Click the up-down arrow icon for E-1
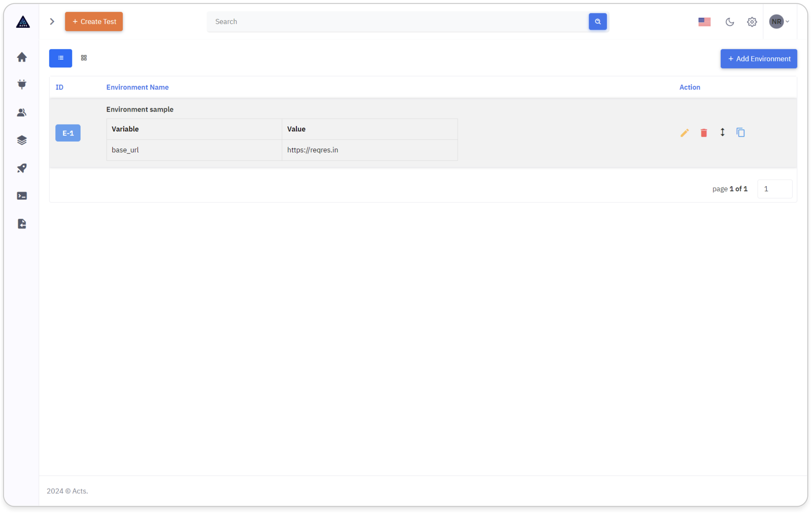 [x=722, y=132]
